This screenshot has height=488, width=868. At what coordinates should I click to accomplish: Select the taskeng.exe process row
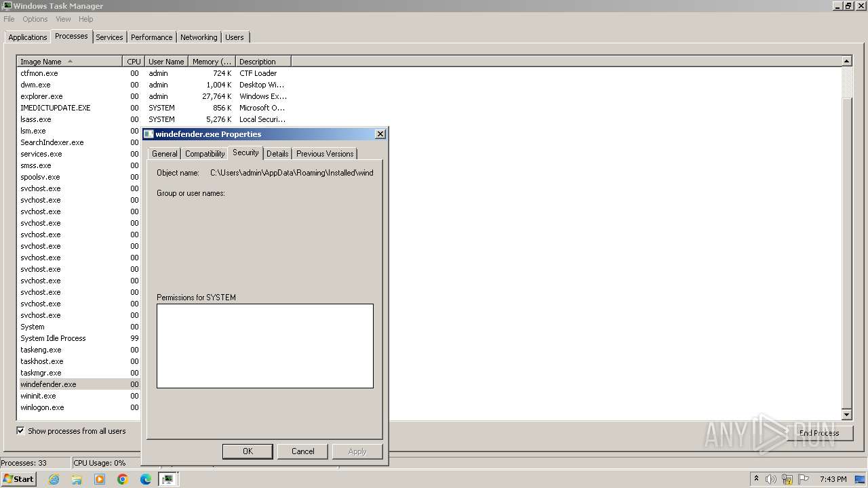click(x=79, y=350)
